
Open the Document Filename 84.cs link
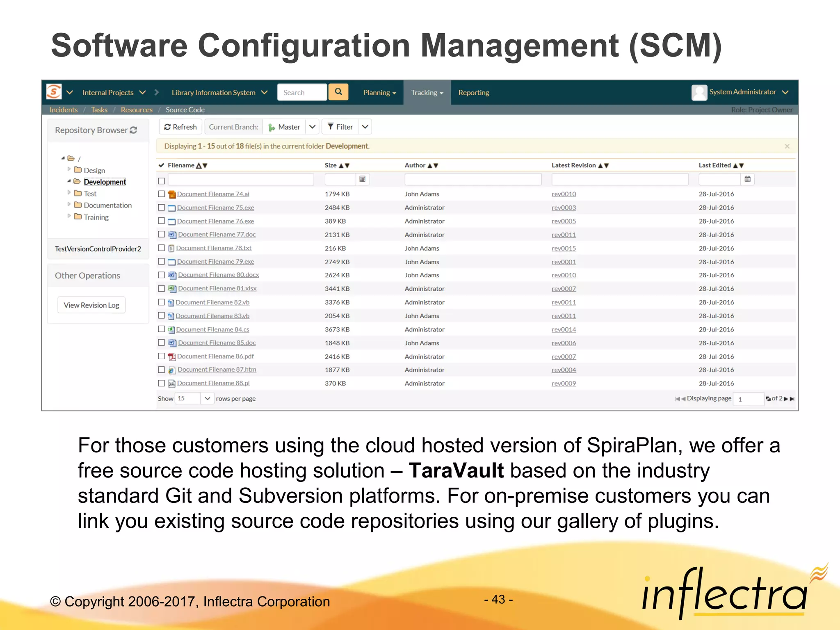[x=212, y=329]
